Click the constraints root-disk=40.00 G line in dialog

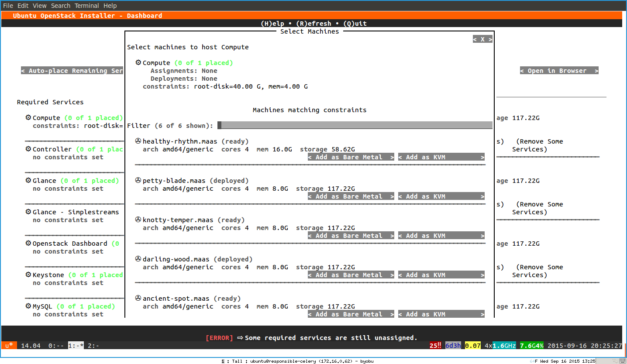[x=225, y=86]
